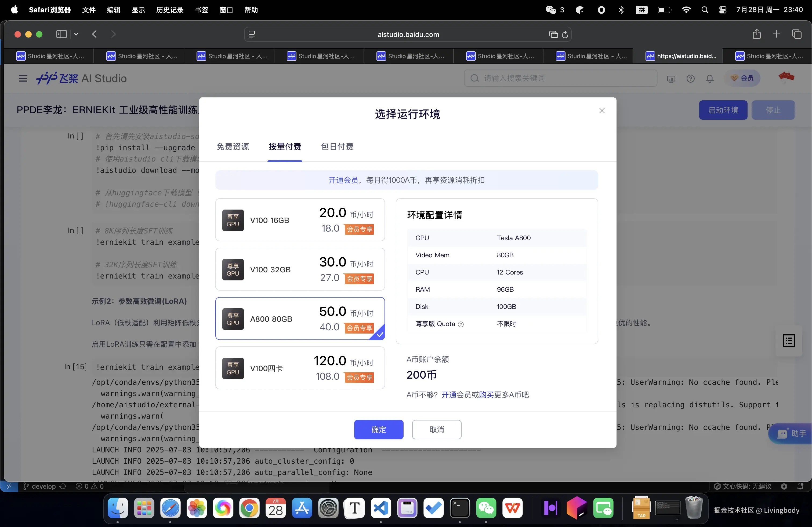Reload the page via address bar refresh icon

[565, 34]
